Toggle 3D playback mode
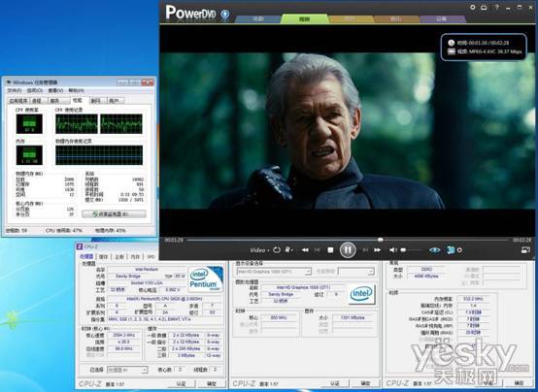Viewport: 538px width, 392px height. (451, 250)
